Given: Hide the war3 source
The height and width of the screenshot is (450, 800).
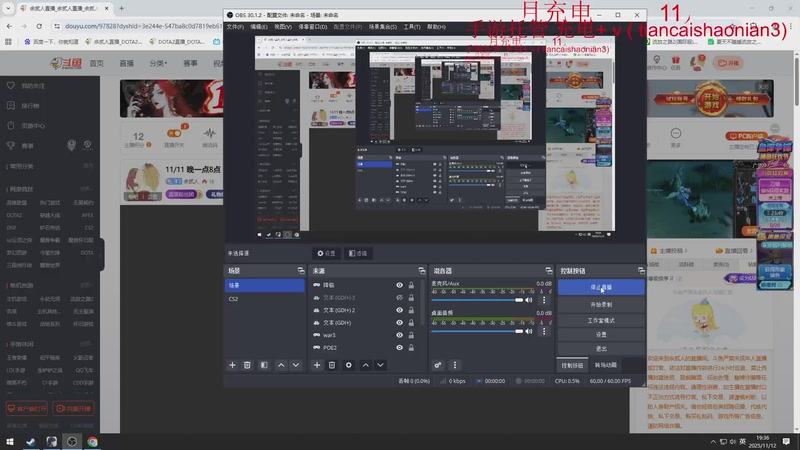Looking at the screenshot, I should pyautogui.click(x=399, y=335).
